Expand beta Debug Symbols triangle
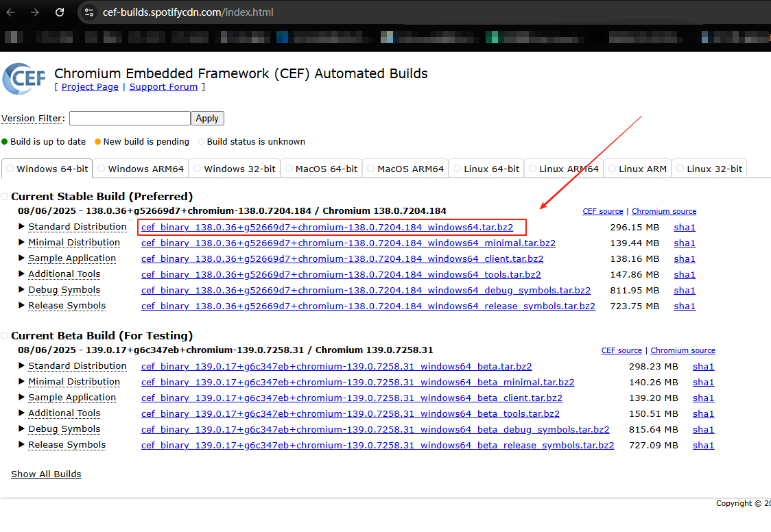Viewport: 771px width, 532px height. tap(21, 428)
